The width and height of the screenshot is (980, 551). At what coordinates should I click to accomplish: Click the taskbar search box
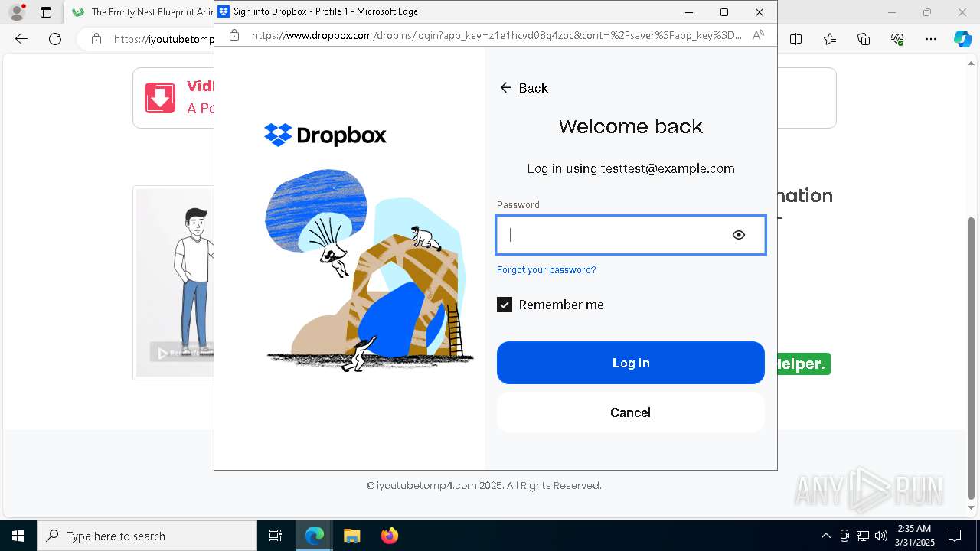[x=147, y=536]
